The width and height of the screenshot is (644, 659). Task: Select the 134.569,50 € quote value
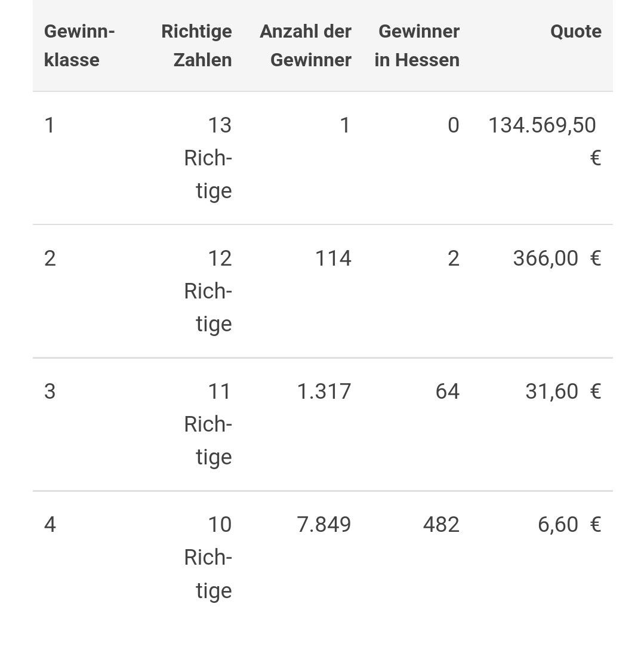tap(545, 141)
